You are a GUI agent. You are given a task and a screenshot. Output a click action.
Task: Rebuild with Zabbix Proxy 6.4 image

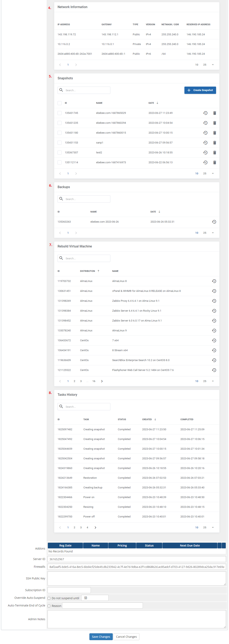[x=214, y=301]
